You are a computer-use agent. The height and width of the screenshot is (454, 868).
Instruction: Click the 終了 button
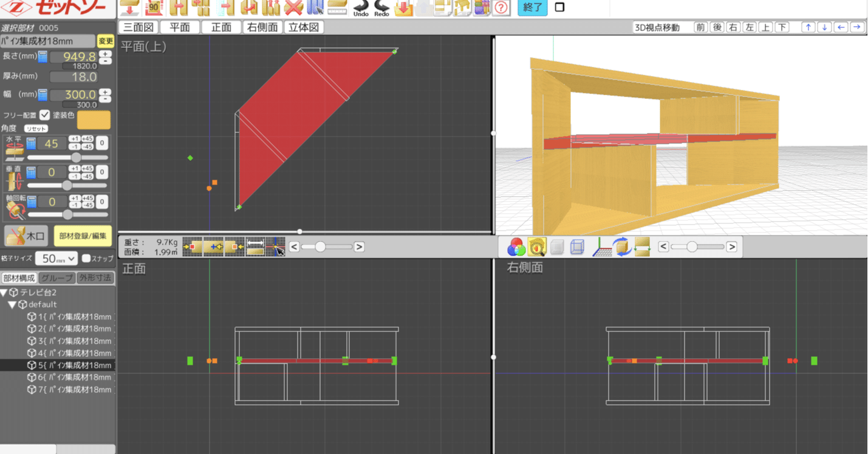coord(532,8)
